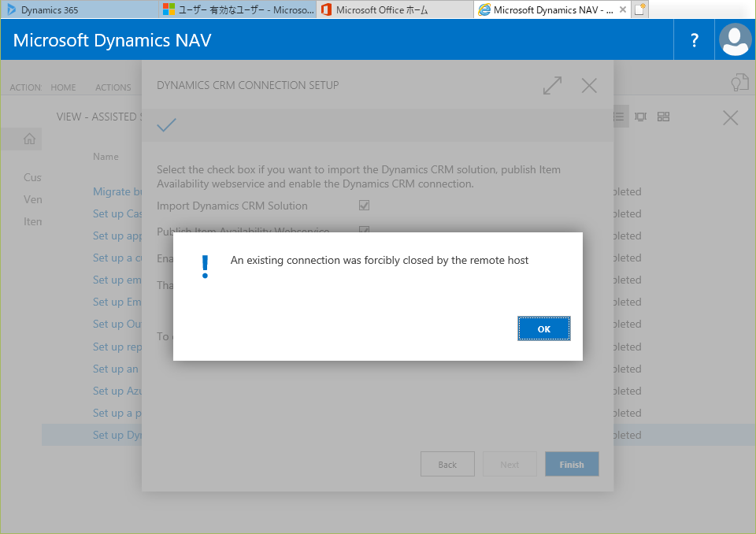Switch the list to the list view icon

pyautogui.click(x=619, y=117)
